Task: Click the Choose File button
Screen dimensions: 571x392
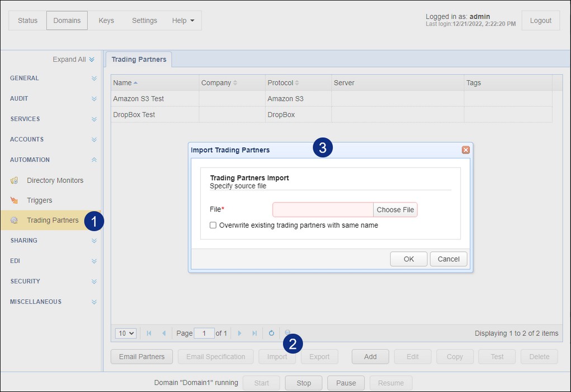Action: point(395,210)
